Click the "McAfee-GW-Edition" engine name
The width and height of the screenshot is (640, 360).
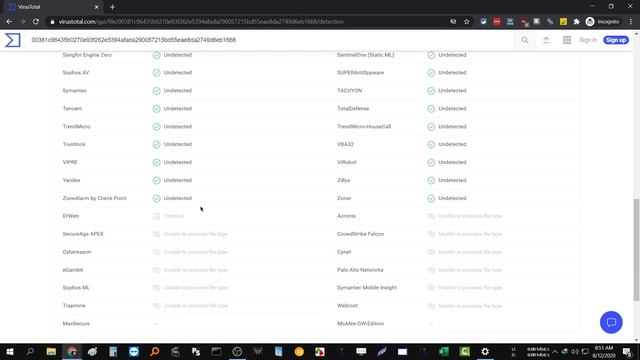360,324
